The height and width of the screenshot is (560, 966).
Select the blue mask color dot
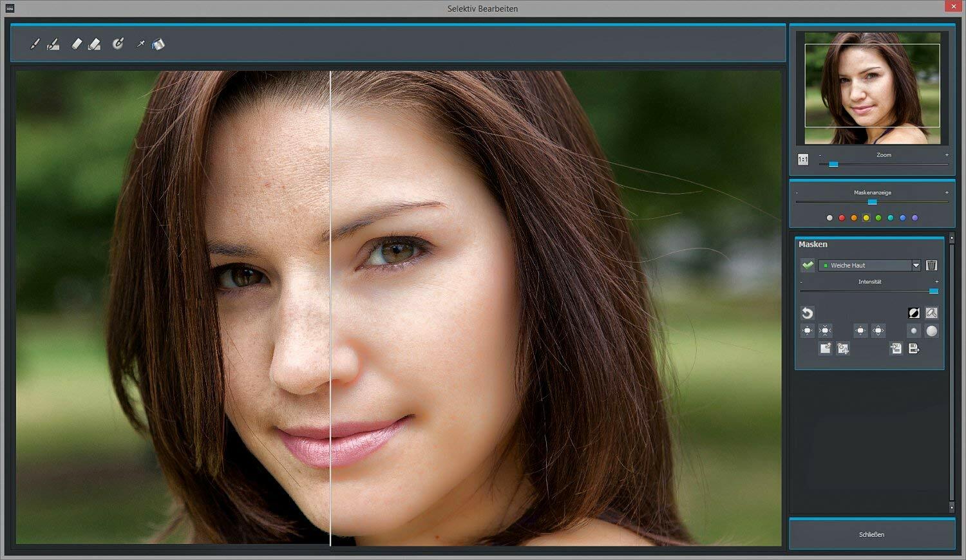coord(903,218)
